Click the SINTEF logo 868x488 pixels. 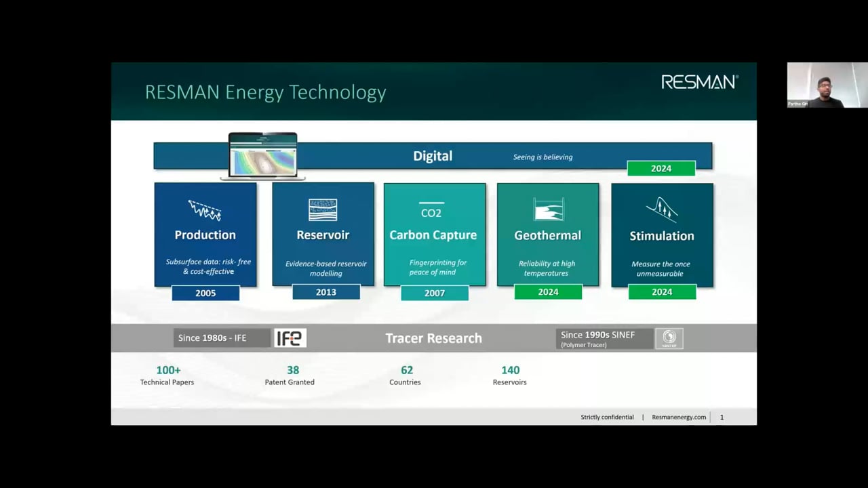point(669,338)
